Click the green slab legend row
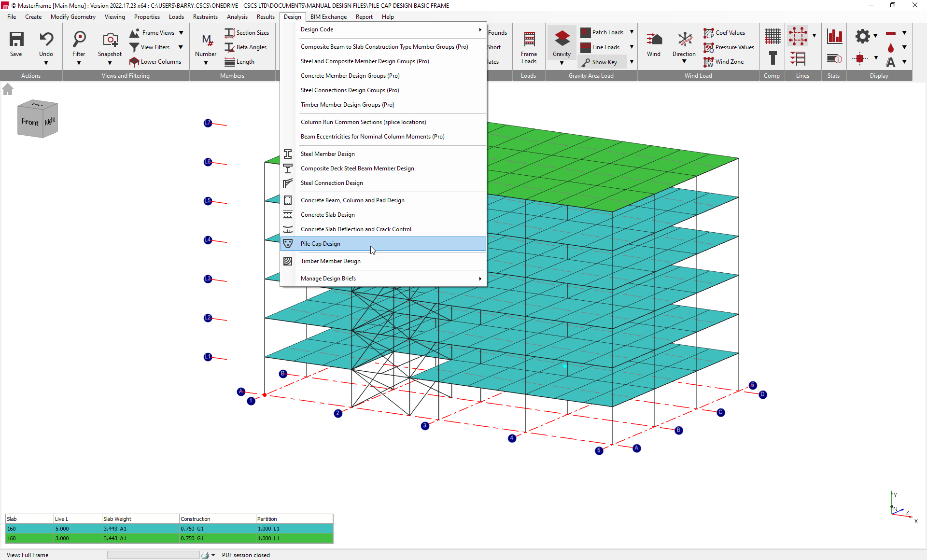927x560 pixels. [169, 538]
